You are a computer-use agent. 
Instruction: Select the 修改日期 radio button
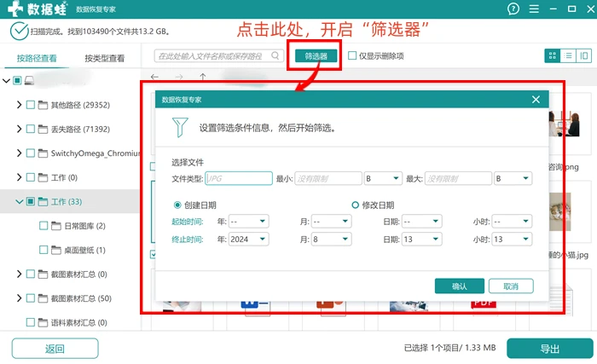[x=355, y=205]
